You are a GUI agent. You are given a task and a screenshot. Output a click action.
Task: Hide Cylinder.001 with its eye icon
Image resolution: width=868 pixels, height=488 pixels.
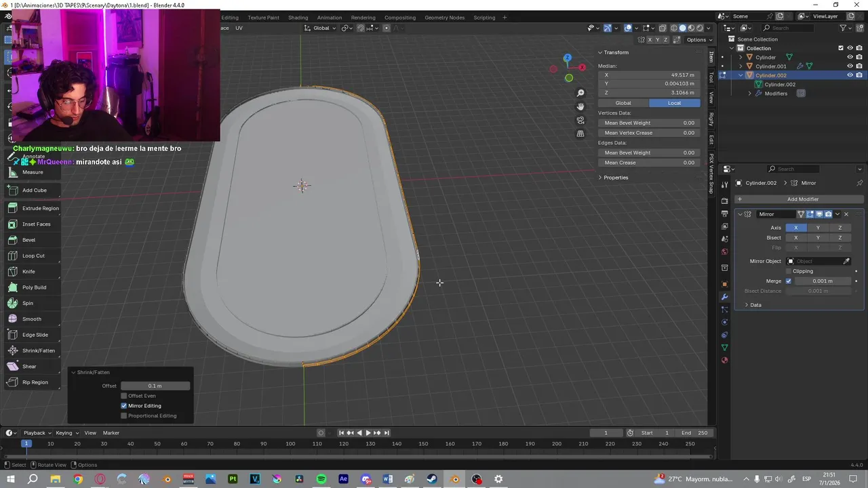click(x=850, y=66)
